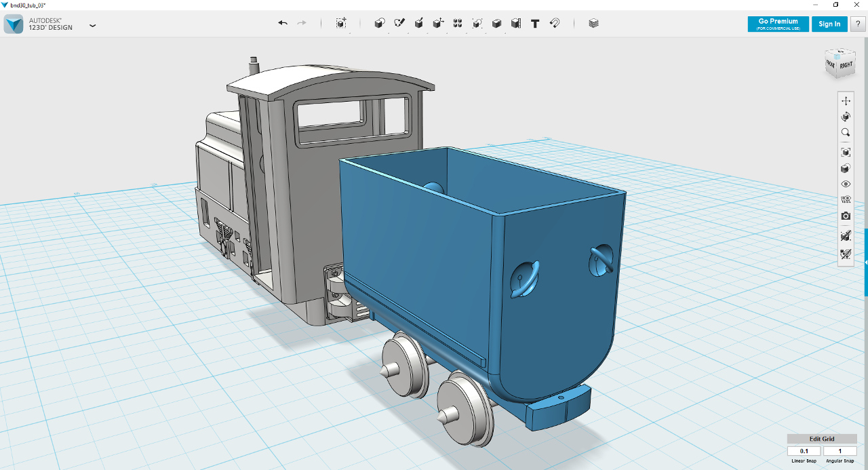868x470 pixels.
Task: Toggle grid visibility icon
Action: pos(846,200)
